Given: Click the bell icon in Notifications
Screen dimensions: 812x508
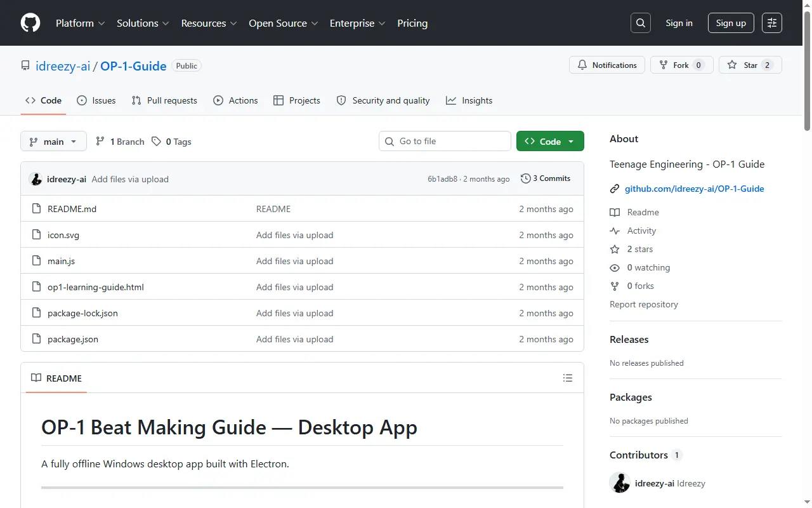Looking at the screenshot, I should click(582, 65).
